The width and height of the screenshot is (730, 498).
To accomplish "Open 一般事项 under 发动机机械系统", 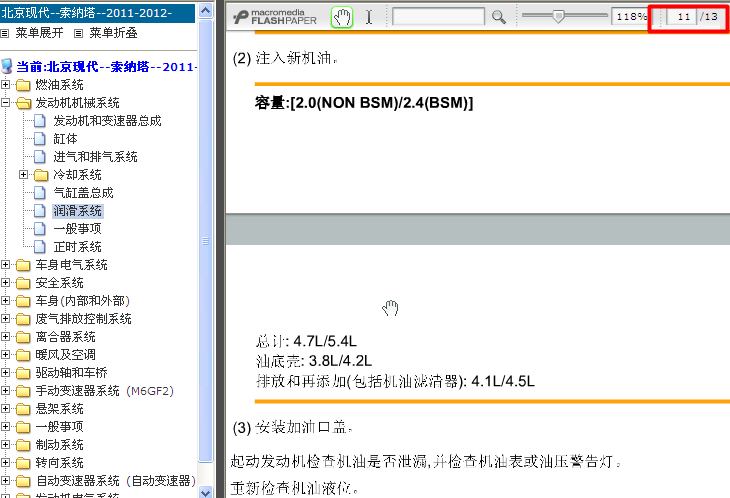I will pyautogui.click(x=77, y=229).
